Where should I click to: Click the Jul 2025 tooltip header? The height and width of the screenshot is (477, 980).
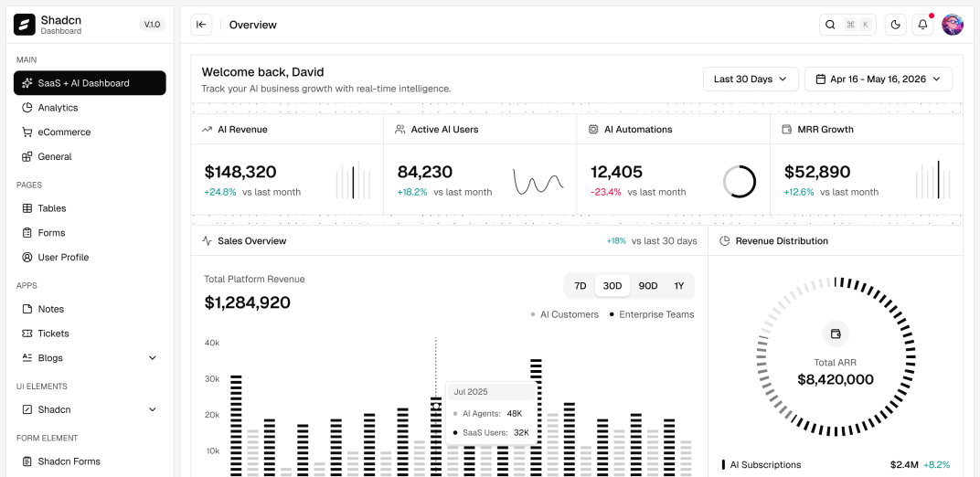click(x=491, y=391)
